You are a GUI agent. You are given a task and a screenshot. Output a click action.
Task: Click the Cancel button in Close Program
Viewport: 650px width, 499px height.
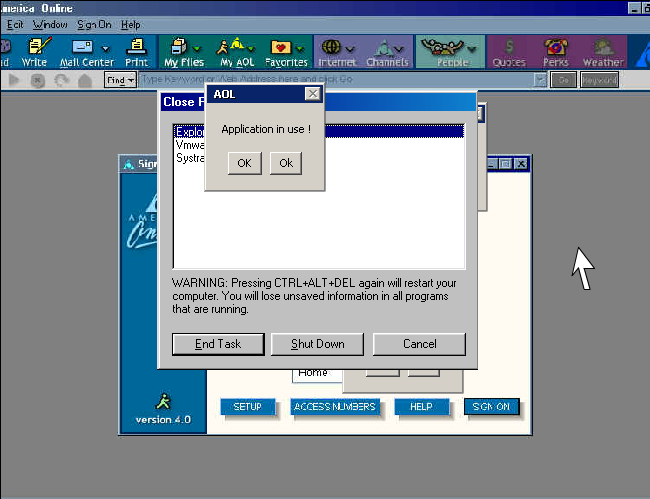click(x=420, y=344)
